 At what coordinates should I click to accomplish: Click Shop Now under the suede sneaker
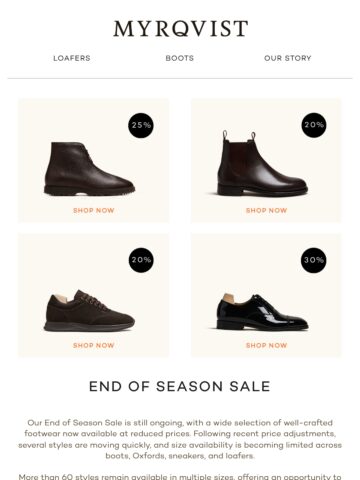pos(94,345)
